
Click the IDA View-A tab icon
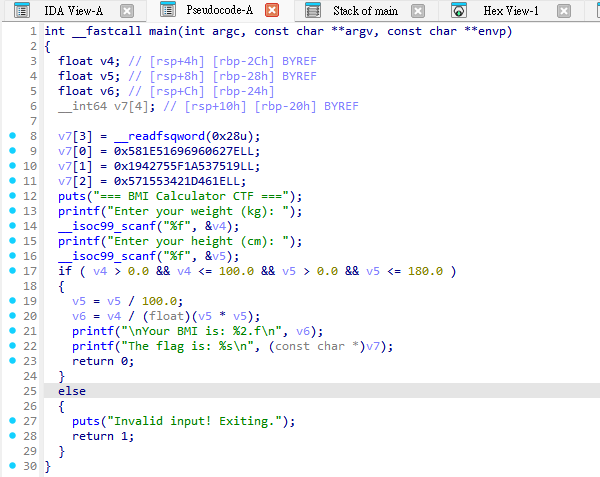21,10
